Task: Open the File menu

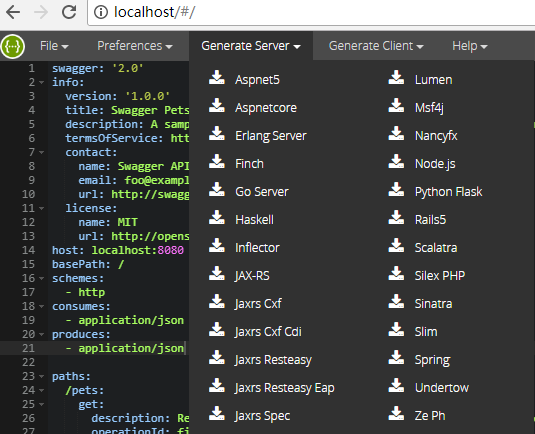Action: pyautogui.click(x=54, y=46)
